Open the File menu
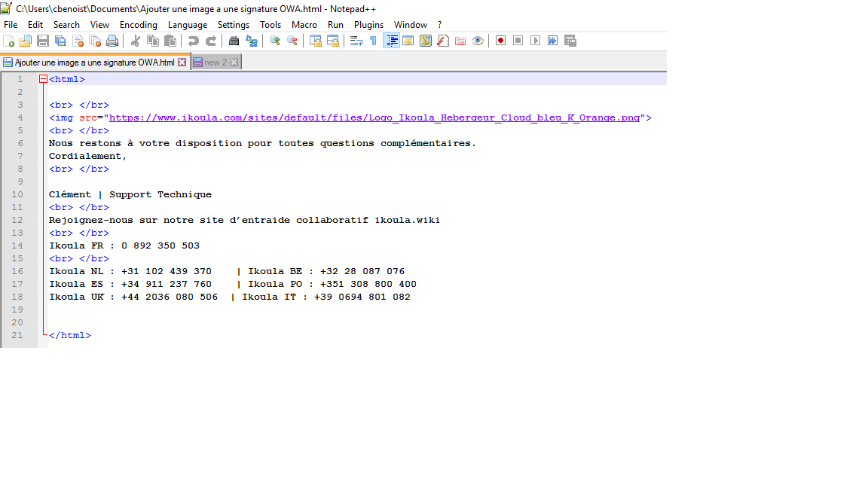Screen dimensions: 868x488 pyautogui.click(x=11, y=25)
